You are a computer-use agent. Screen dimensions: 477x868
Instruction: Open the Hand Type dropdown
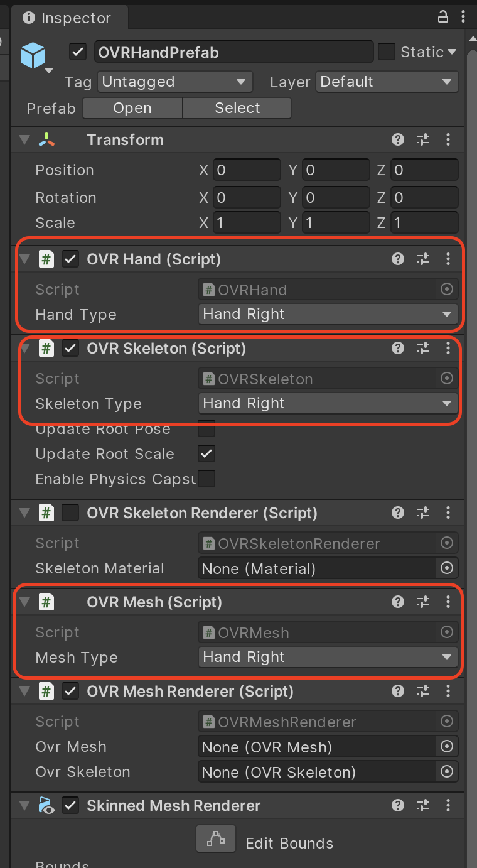point(328,314)
